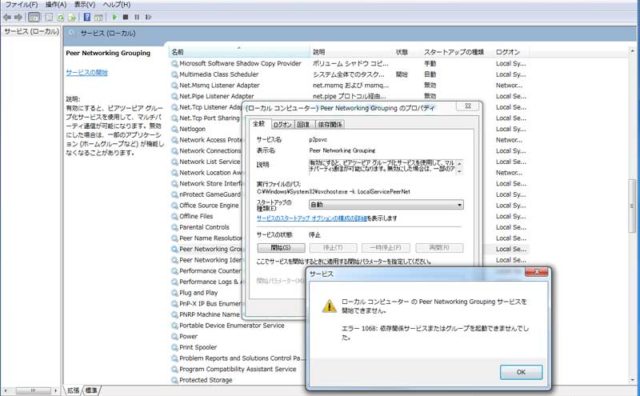Sort the list by the 説明 column header
The image size is (640, 396).
click(351, 52)
